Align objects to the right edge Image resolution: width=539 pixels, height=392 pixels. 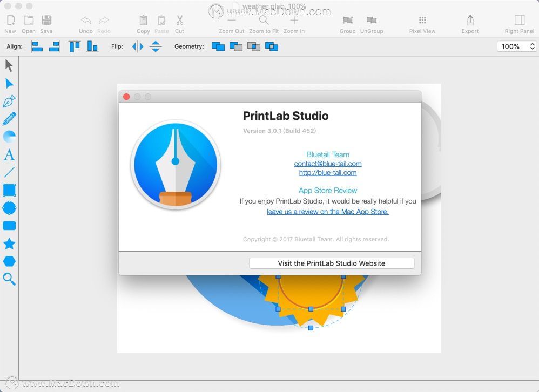point(55,46)
